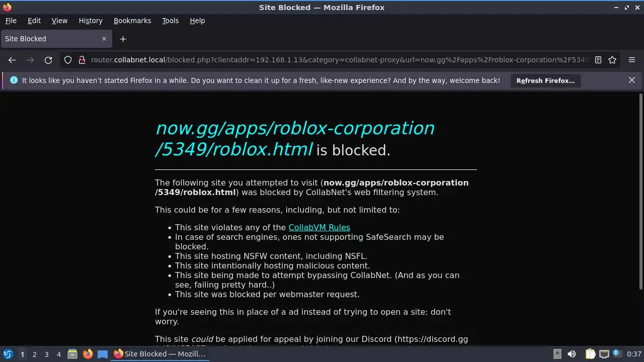Switch to workspace 4 in taskbar
644x362 pixels.
(58, 354)
